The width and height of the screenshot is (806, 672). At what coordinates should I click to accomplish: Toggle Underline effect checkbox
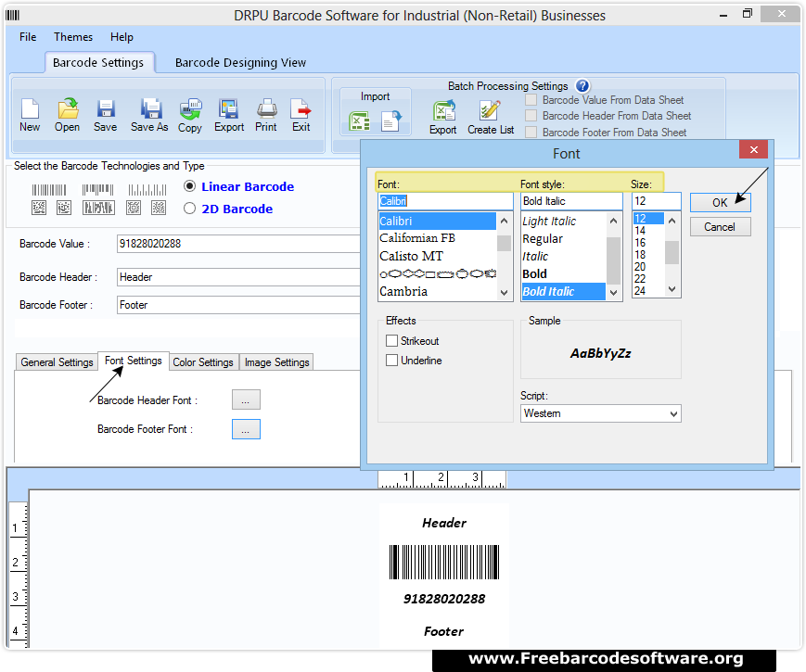tap(391, 361)
